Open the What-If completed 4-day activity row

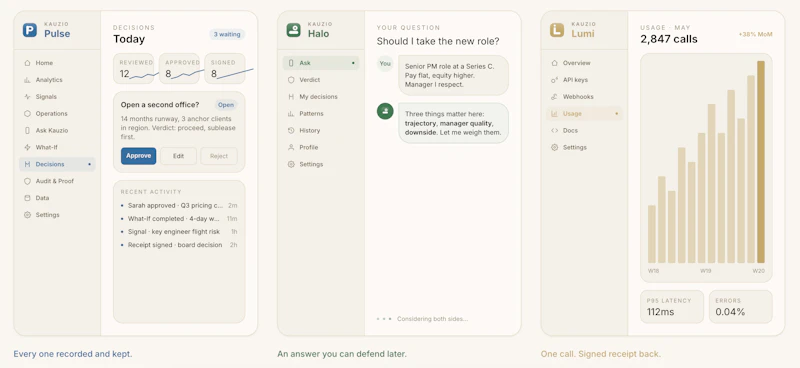(x=179, y=218)
